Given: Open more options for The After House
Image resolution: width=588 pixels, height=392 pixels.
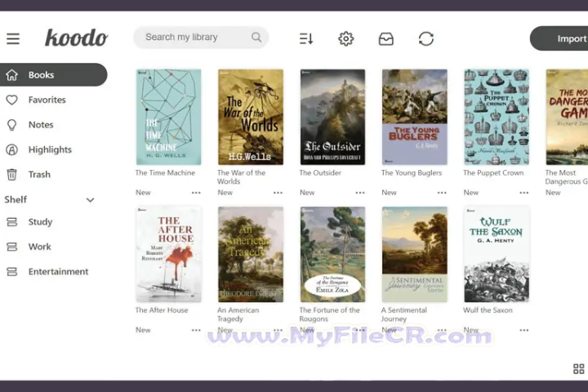Looking at the screenshot, I should [x=196, y=330].
